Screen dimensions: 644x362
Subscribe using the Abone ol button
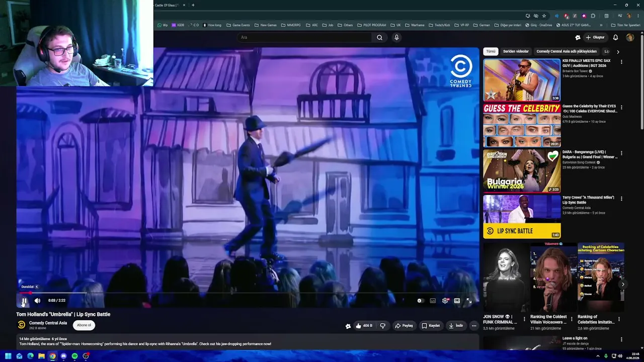tap(84, 325)
